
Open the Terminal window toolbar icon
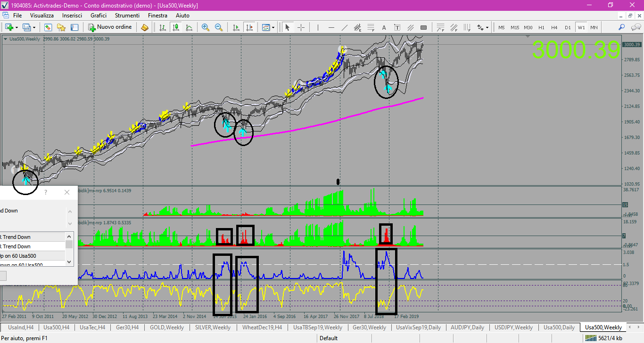click(74, 27)
